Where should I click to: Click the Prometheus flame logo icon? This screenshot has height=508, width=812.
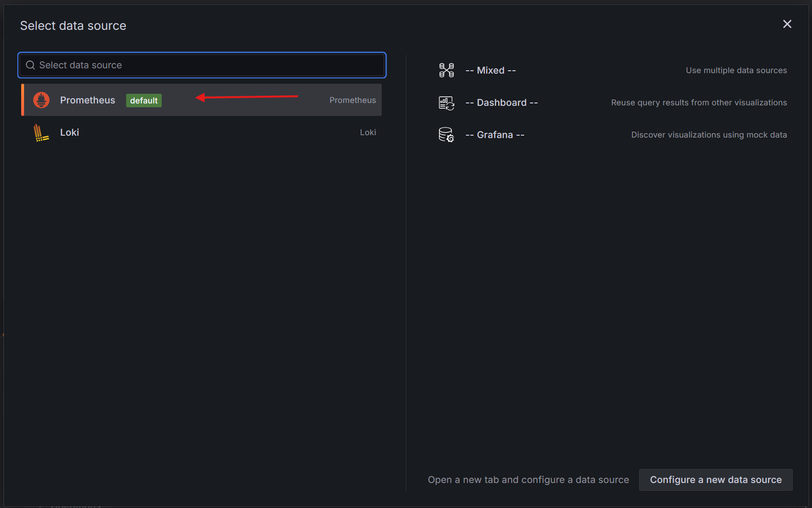coord(41,100)
